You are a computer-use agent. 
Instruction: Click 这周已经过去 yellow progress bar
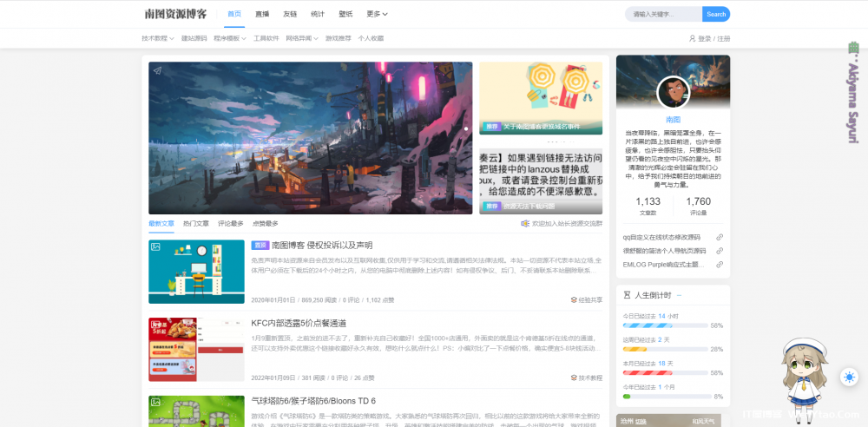pos(666,350)
